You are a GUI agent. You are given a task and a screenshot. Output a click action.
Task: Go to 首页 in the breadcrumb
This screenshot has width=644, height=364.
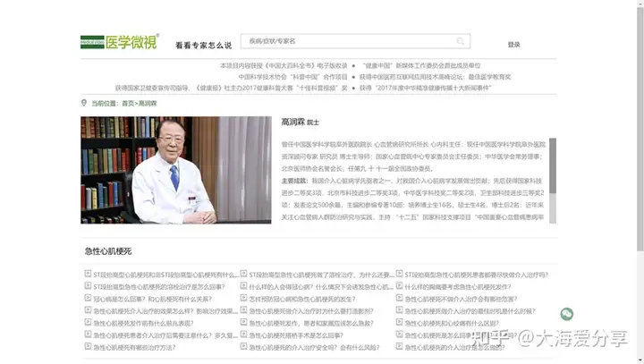[128, 104]
